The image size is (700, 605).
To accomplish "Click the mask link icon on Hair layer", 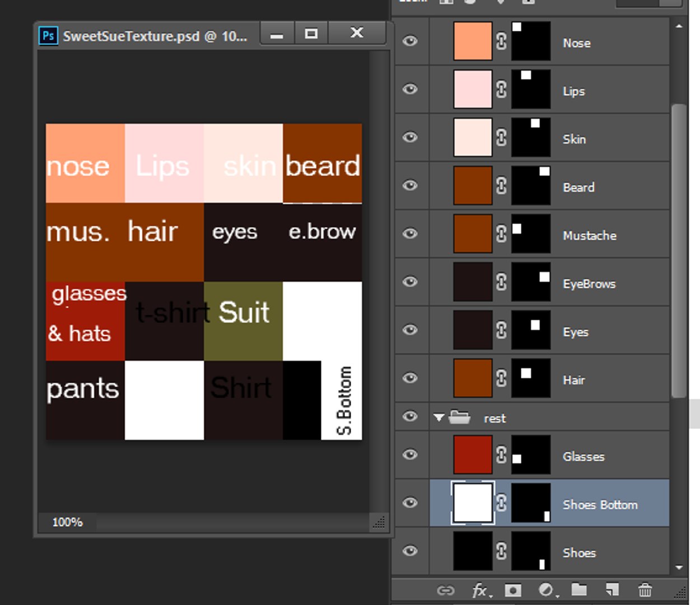I will pos(501,378).
